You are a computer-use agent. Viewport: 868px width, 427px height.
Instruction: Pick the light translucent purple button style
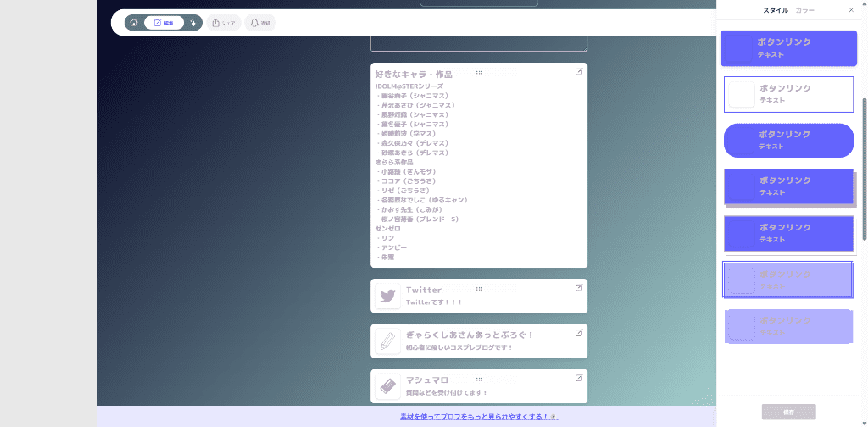coord(788,325)
